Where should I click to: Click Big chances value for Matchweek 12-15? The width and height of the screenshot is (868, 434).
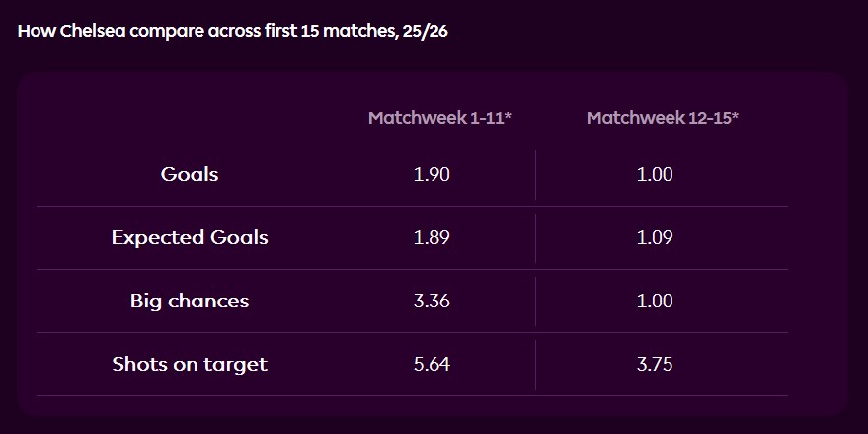655,301
